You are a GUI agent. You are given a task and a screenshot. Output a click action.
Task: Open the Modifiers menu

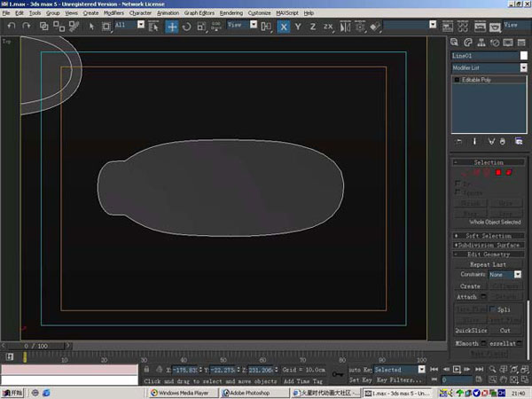[x=113, y=13]
